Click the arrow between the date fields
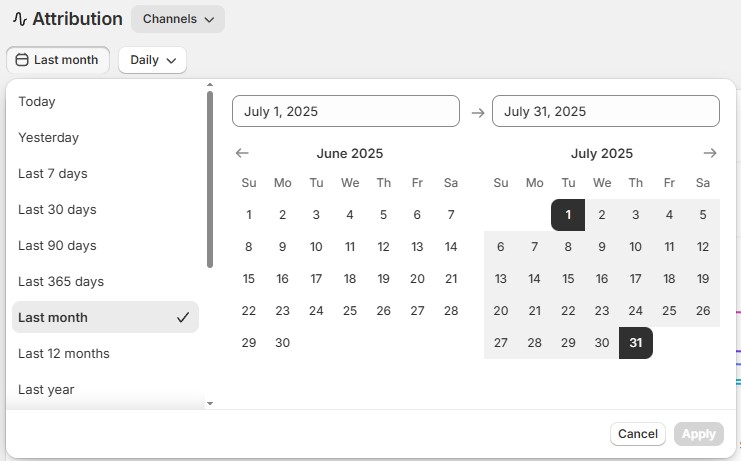Screen dimensions: 741x461 point(477,112)
